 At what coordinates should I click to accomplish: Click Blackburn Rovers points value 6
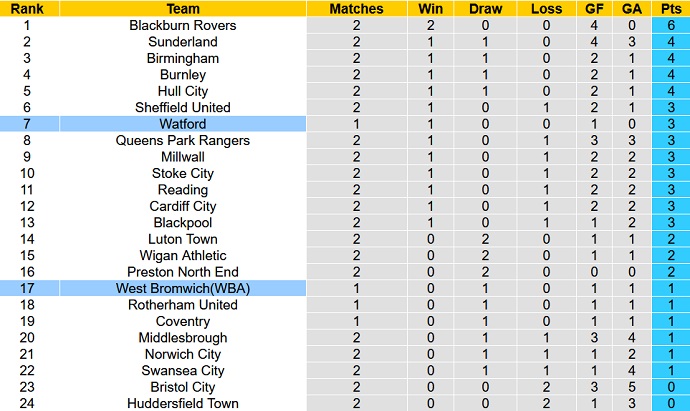click(671, 26)
